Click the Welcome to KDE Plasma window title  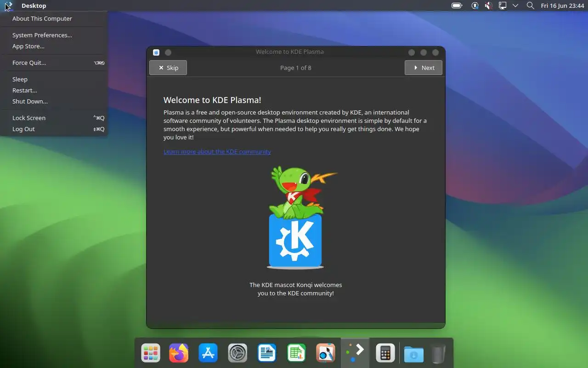[x=290, y=52]
